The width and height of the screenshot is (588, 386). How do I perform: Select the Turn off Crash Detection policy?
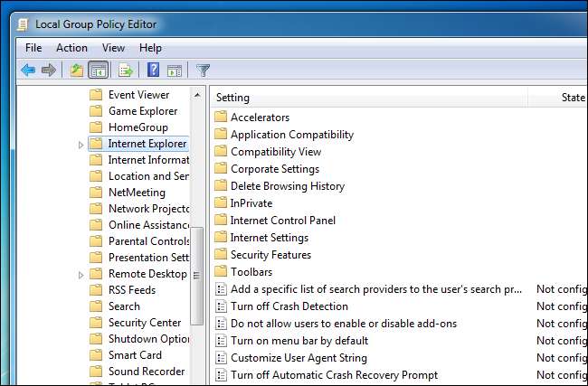point(289,306)
